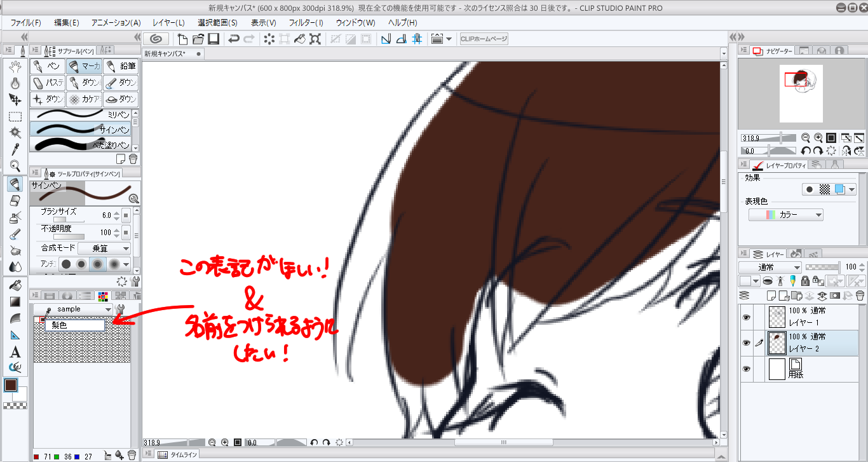868x462 pixels.
Task: Select the Gradient tool
Action: (x=16, y=302)
